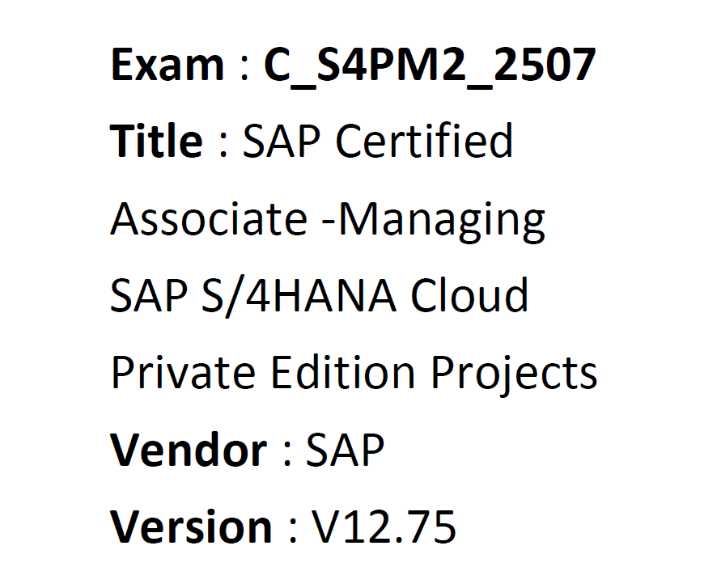Click the bold "Title" label
This screenshot has height=588, width=721.
156,141
